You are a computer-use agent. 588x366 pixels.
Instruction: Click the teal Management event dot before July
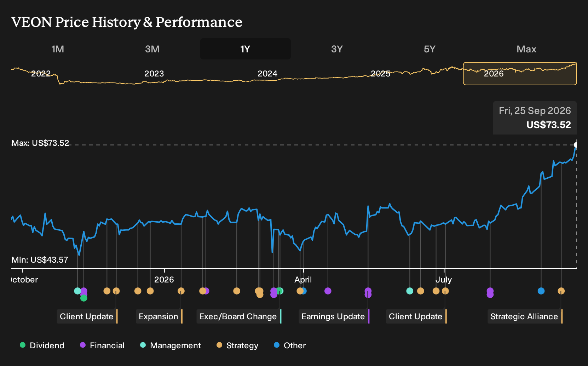click(410, 291)
